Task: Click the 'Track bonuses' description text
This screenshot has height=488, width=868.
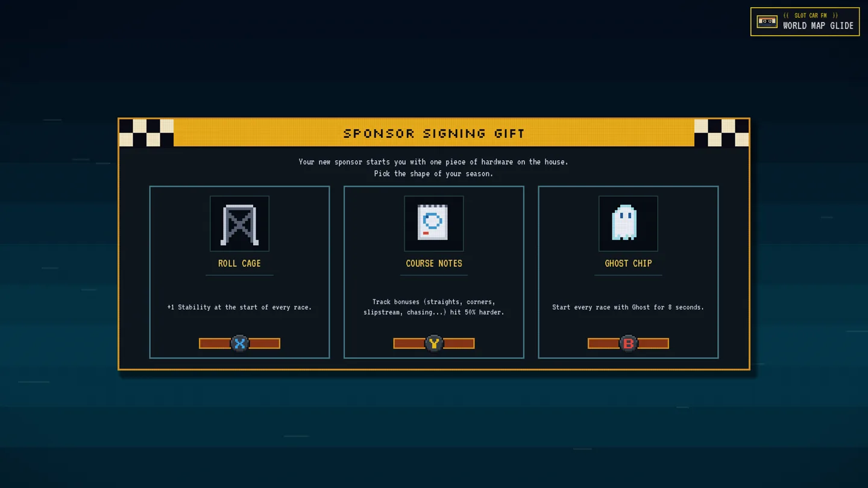Action: 434,307
